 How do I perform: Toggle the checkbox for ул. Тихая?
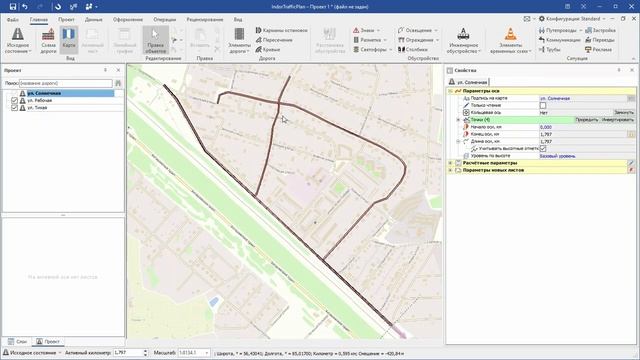pyautogui.click(x=14, y=108)
